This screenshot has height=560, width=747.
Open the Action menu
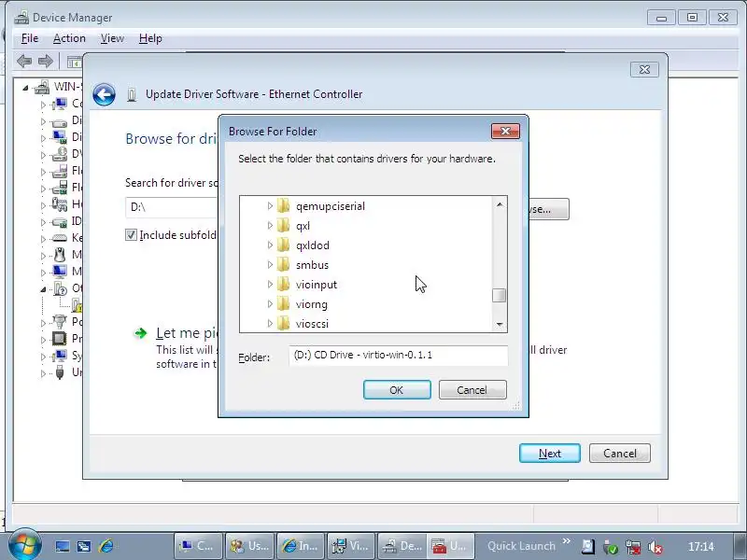tap(69, 38)
